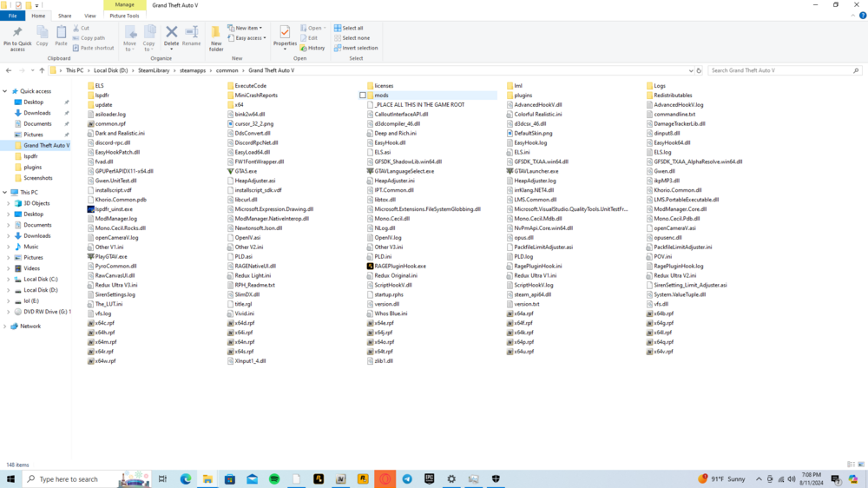The height and width of the screenshot is (488, 868).
Task: Open Telegram from the taskbar
Action: (407, 479)
